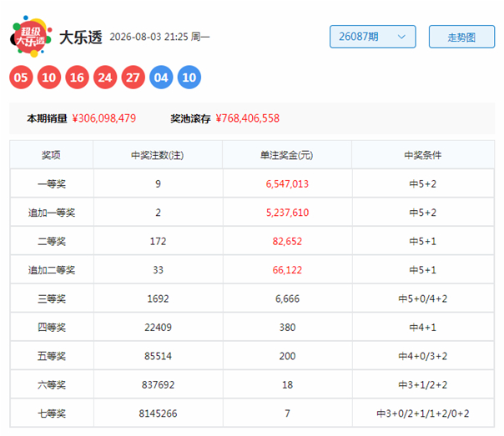This screenshot has width=504, height=436.
Task: Click winner count 85514
Action: 159,356
